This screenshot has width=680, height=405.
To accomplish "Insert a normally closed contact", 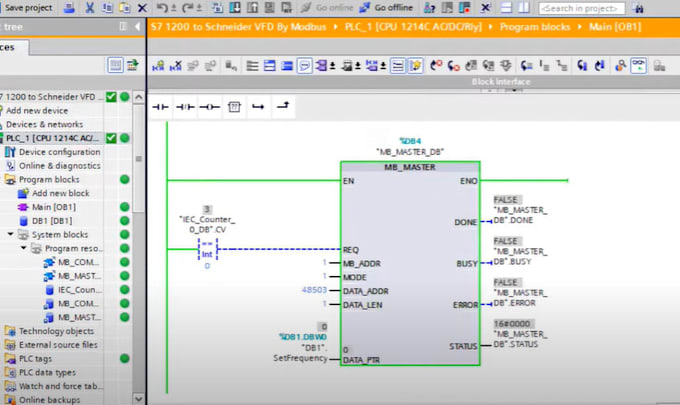I will coord(185,107).
